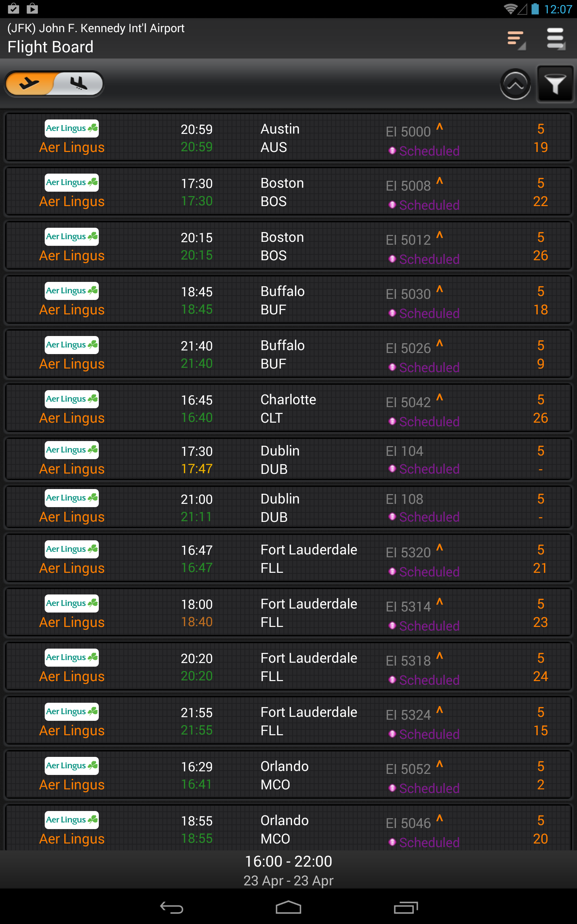Open the flight filter funnel icon
Screen dimensions: 577x924
(x=555, y=84)
